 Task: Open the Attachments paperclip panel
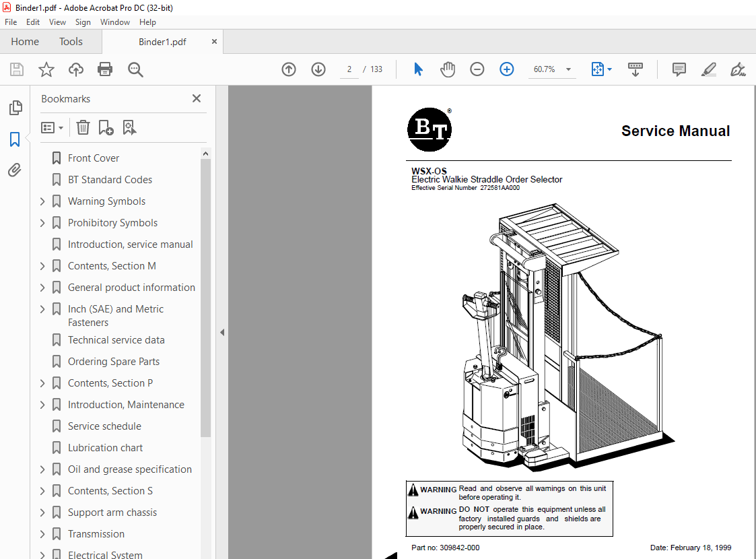[x=15, y=170]
